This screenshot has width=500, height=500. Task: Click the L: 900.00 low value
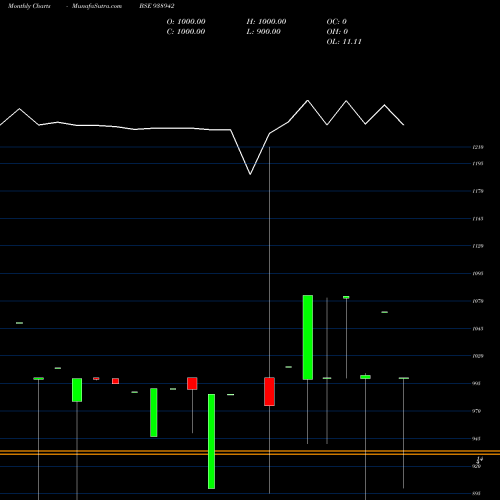tap(264, 32)
